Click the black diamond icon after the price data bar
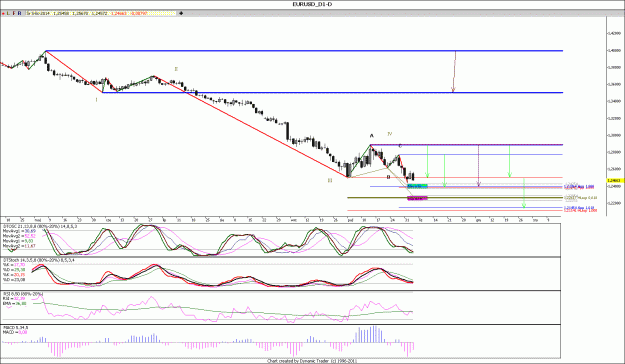The height and width of the screenshot is (364, 625). 181,13
